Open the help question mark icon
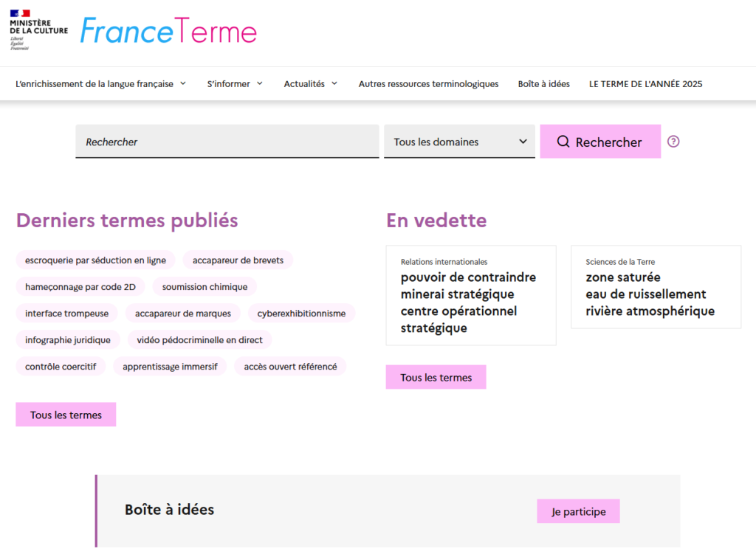This screenshot has width=756, height=557. [x=673, y=141]
